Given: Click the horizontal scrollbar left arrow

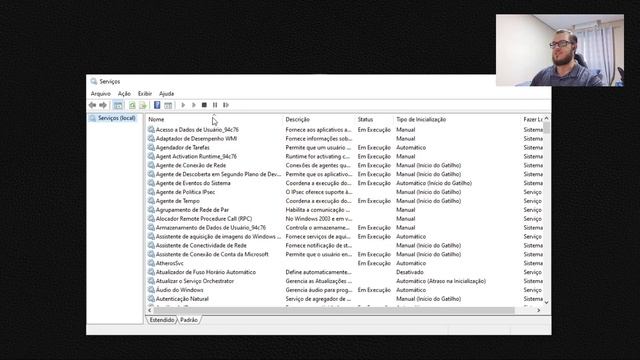Looking at the screenshot, I should click(150, 310).
